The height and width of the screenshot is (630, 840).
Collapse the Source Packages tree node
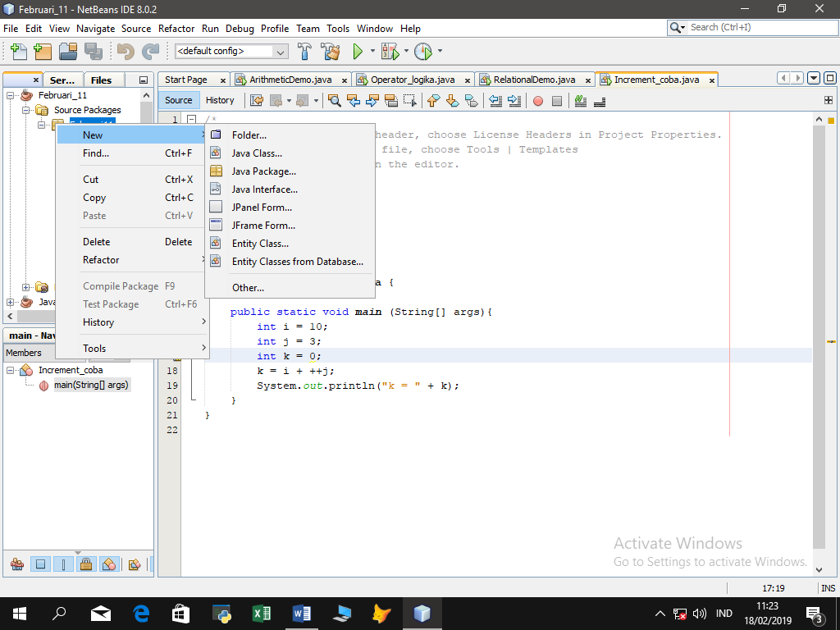click(25, 109)
